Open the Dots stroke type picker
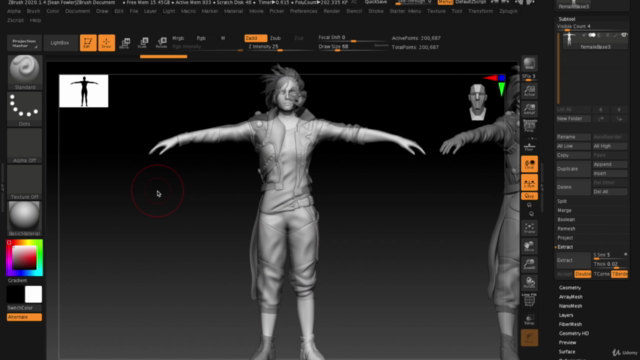This screenshot has height=360, width=640. (x=24, y=109)
